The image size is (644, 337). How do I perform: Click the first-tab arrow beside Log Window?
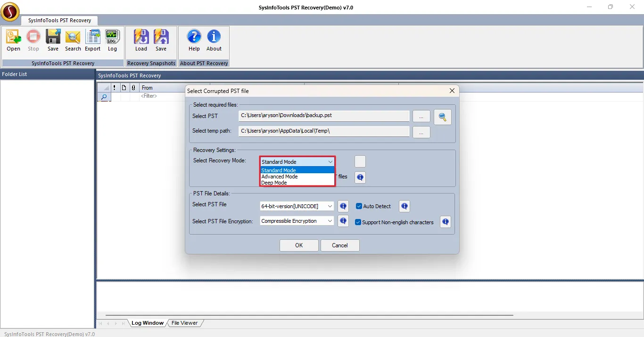pyautogui.click(x=100, y=323)
